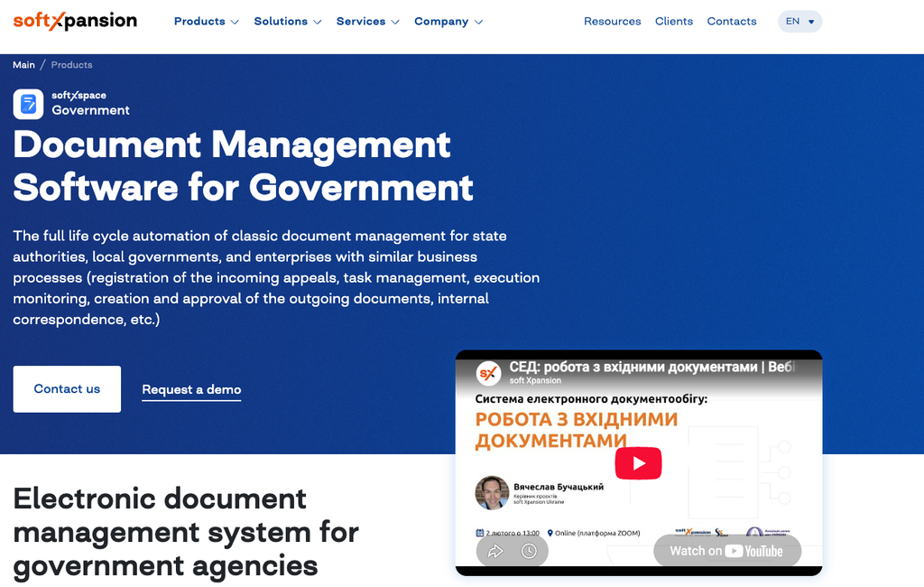Click the softXspace Government app icon
Viewport: 924px width, 587px height.
(28, 105)
